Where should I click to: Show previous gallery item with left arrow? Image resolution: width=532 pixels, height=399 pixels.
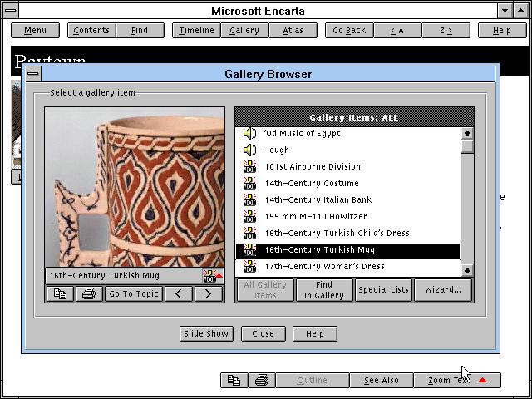[x=179, y=293]
